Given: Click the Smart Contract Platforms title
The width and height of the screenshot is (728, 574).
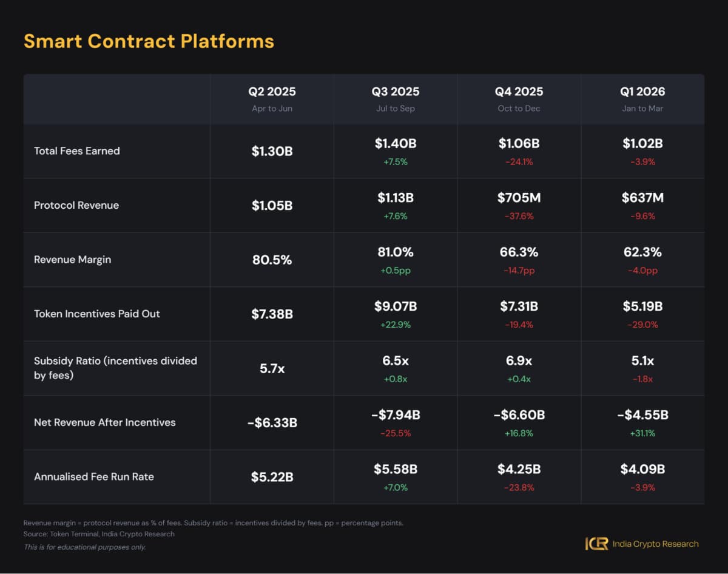Looking at the screenshot, I should (149, 41).
